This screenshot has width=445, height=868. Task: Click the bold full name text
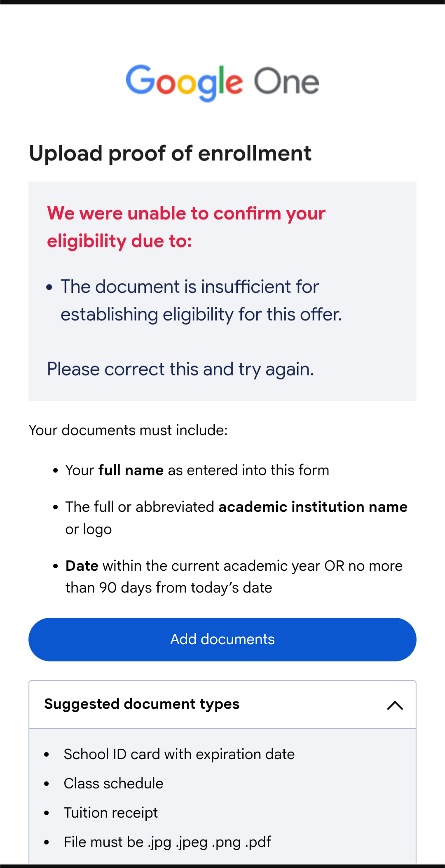coord(131,470)
